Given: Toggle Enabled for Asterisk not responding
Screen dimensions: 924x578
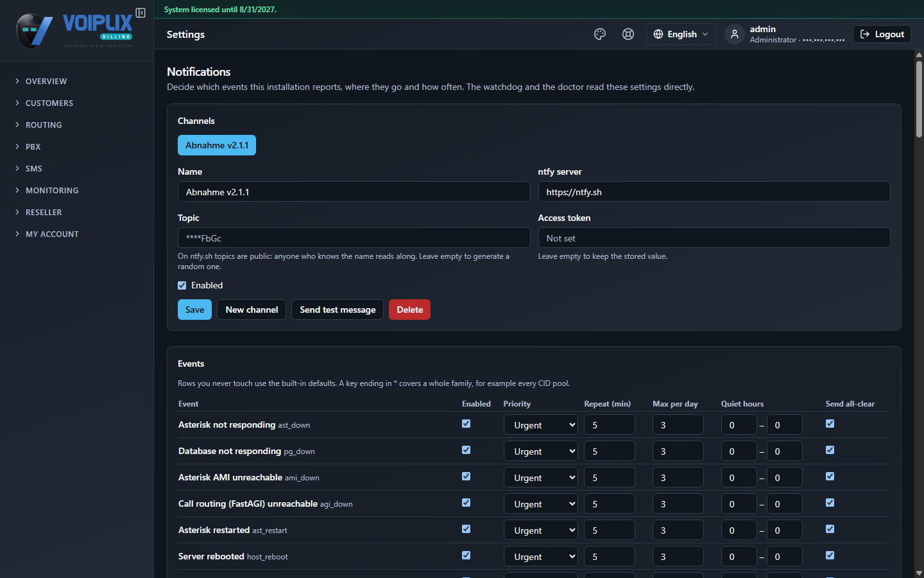Looking at the screenshot, I should click(x=466, y=424).
